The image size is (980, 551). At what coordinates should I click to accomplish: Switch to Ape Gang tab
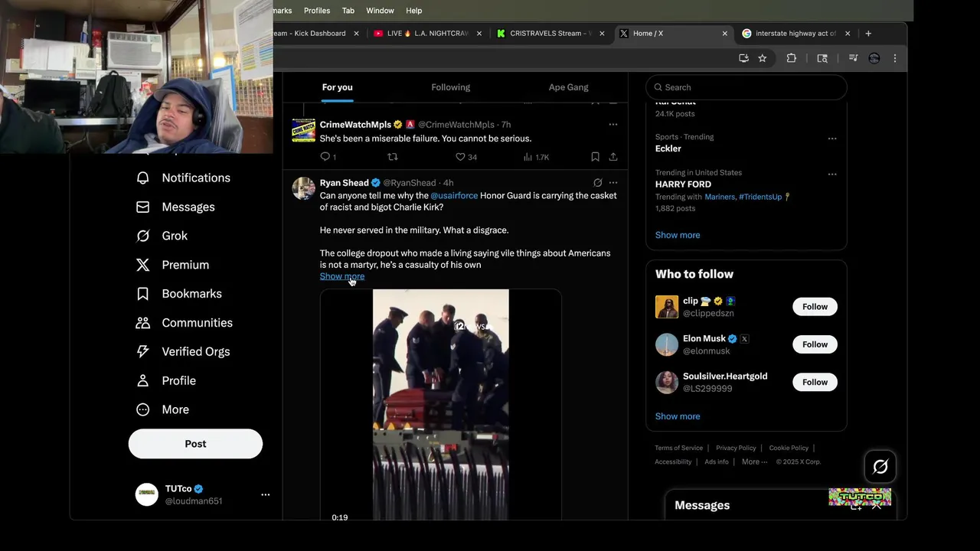click(569, 87)
